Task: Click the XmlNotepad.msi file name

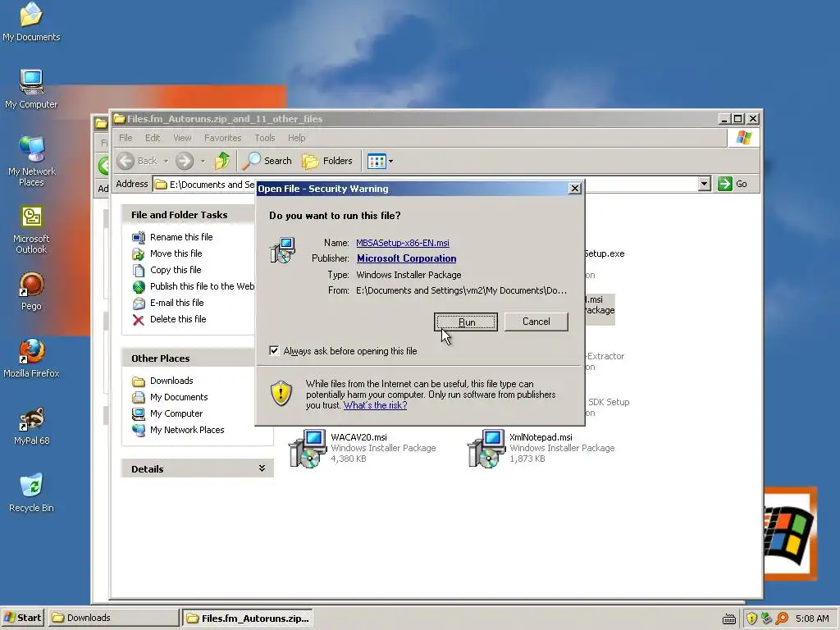Action: 541,437
